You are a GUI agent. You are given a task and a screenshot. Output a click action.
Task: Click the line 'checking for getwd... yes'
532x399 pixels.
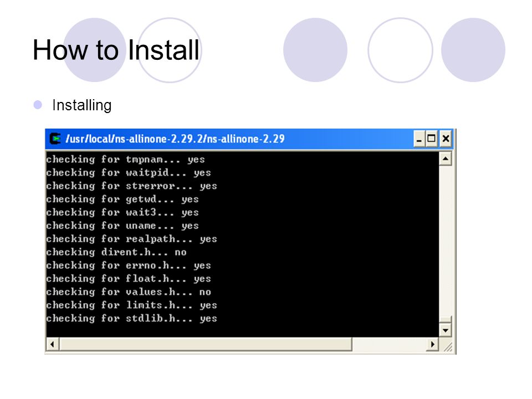tap(122, 199)
